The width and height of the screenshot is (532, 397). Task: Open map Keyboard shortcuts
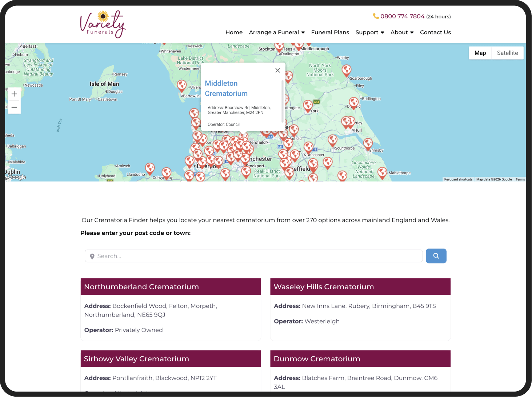[458, 179]
